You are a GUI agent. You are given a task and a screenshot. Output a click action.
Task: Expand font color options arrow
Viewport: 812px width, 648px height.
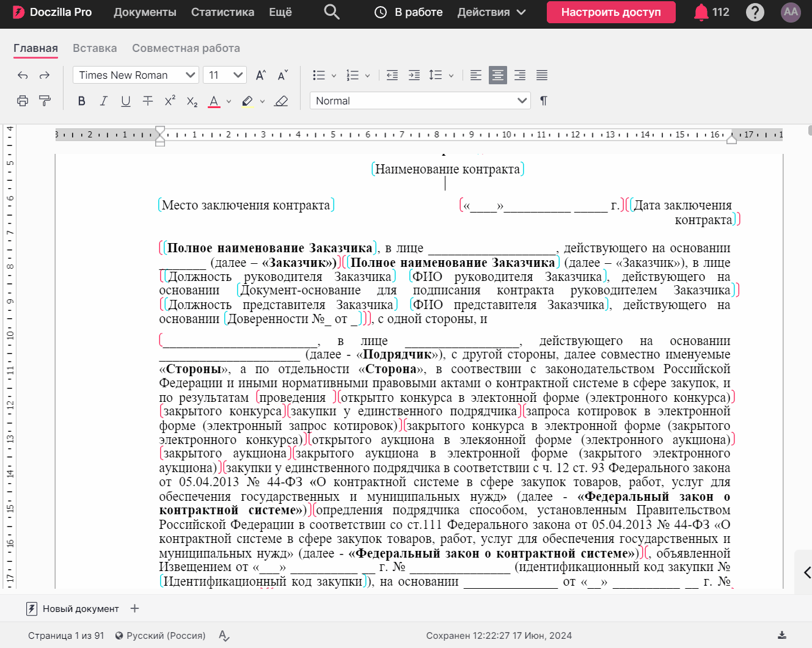229,101
